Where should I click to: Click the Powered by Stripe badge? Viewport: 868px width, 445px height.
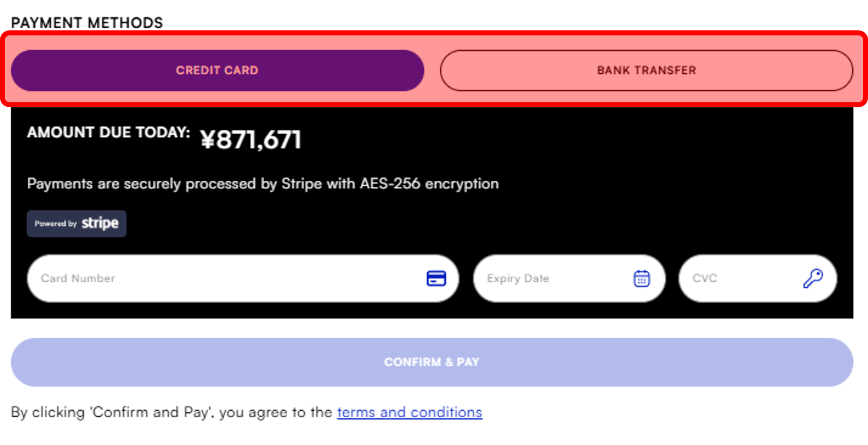pos(76,223)
